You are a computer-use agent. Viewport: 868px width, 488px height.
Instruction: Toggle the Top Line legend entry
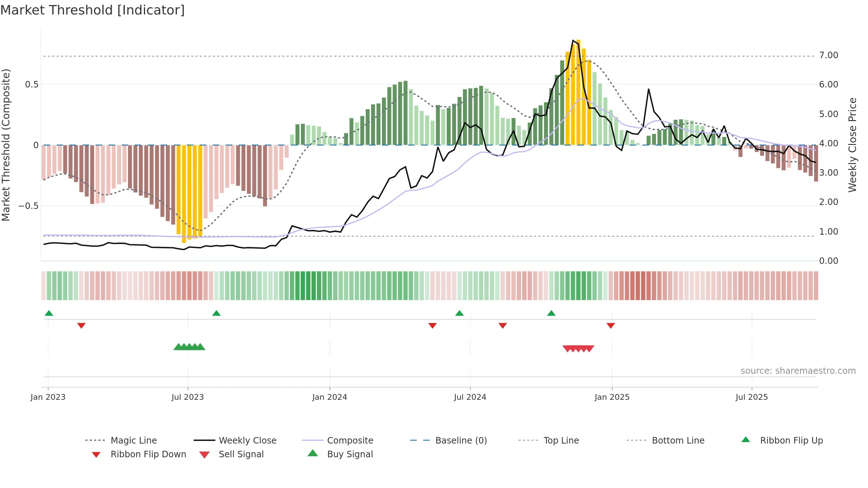[549, 440]
